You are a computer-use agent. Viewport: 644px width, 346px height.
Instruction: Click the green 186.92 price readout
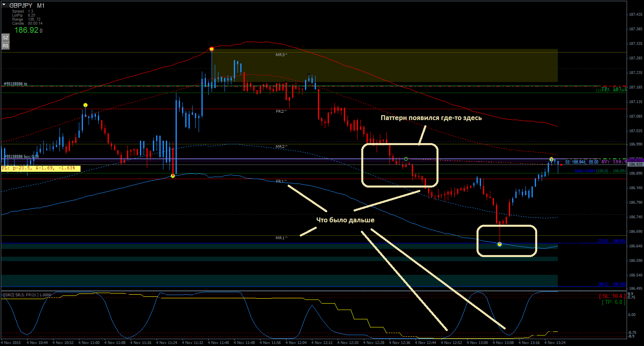(x=26, y=30)
